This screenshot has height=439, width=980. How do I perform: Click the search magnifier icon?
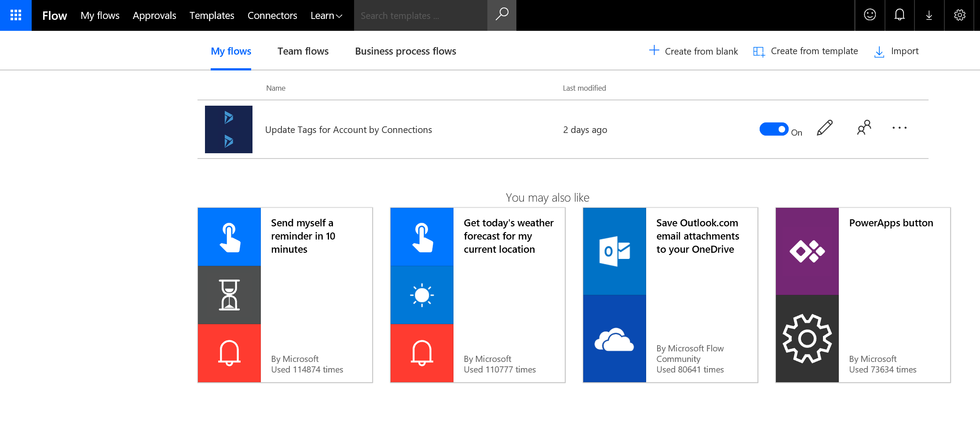[501, 15]
